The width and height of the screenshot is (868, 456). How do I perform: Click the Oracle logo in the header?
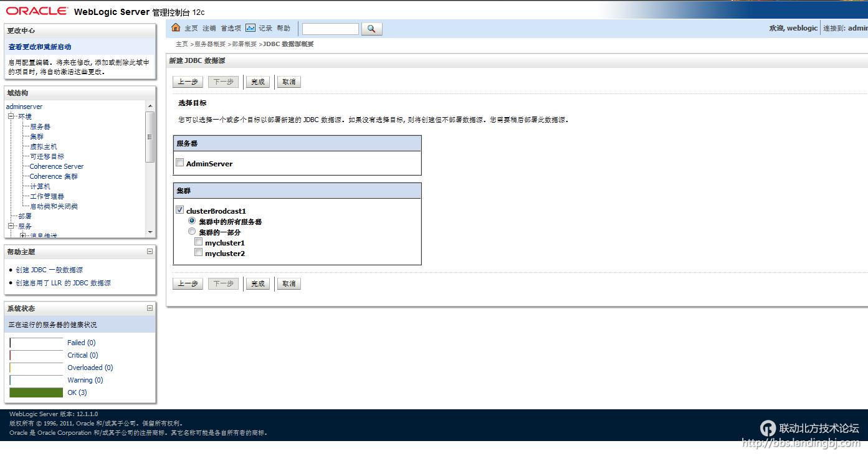37,11
